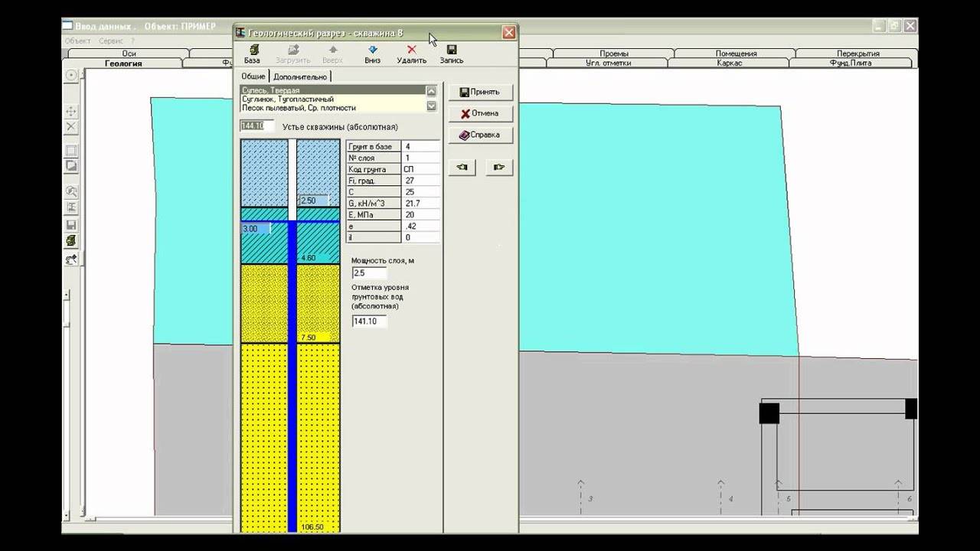Go to previous borehole hand arrow

[x=462, y=167]
